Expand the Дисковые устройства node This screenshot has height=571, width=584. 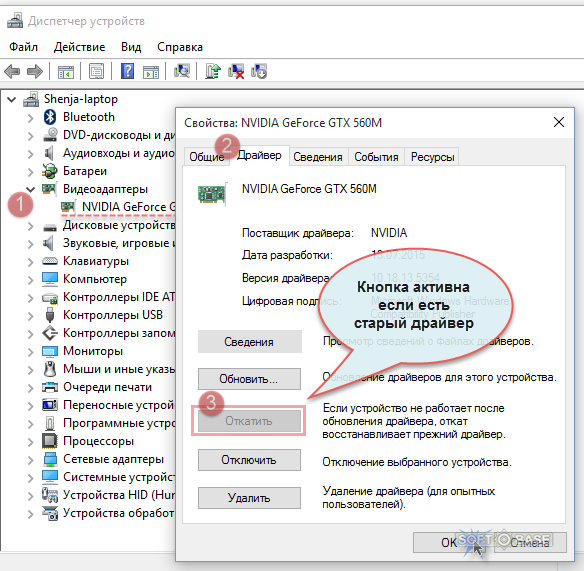coord(31,226)
